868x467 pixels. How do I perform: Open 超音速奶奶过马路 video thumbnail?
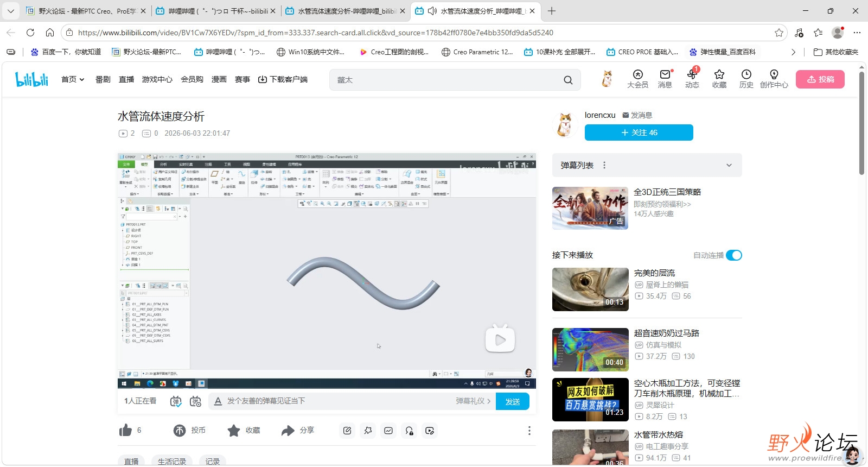(590, 350)
